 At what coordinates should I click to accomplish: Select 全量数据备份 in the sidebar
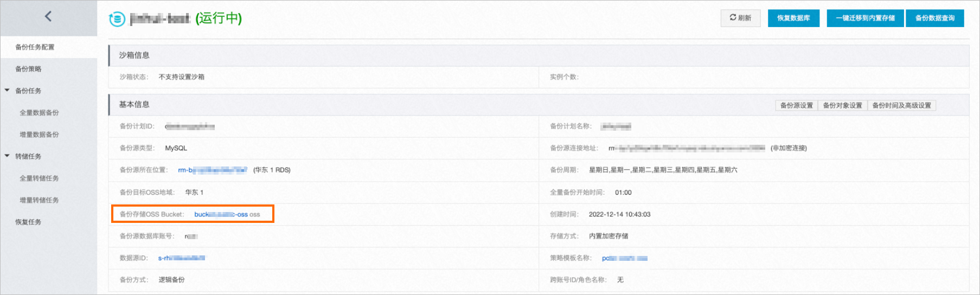coord(39,113)
